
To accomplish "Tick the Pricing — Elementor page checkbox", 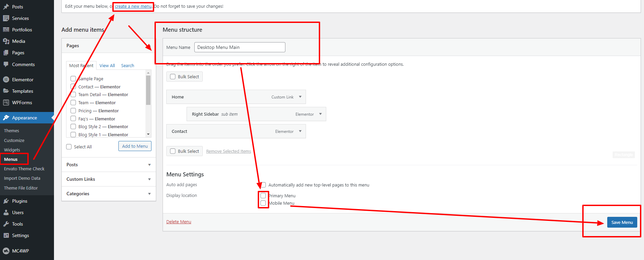I will 73,111.
